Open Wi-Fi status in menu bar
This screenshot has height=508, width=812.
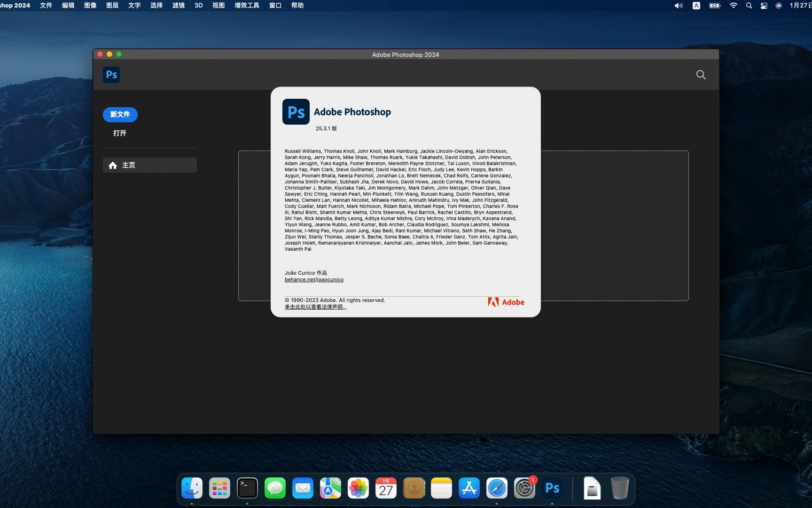(x=734, y=6)
